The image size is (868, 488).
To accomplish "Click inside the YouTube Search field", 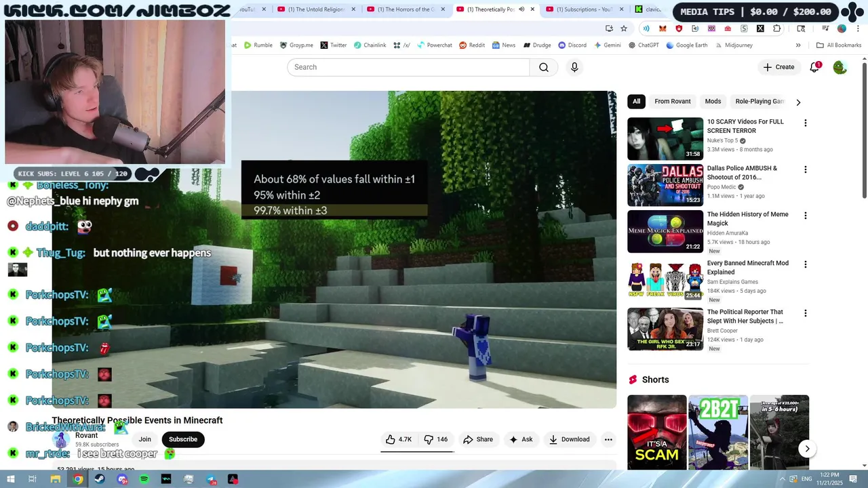I will (x=408, y=67).
